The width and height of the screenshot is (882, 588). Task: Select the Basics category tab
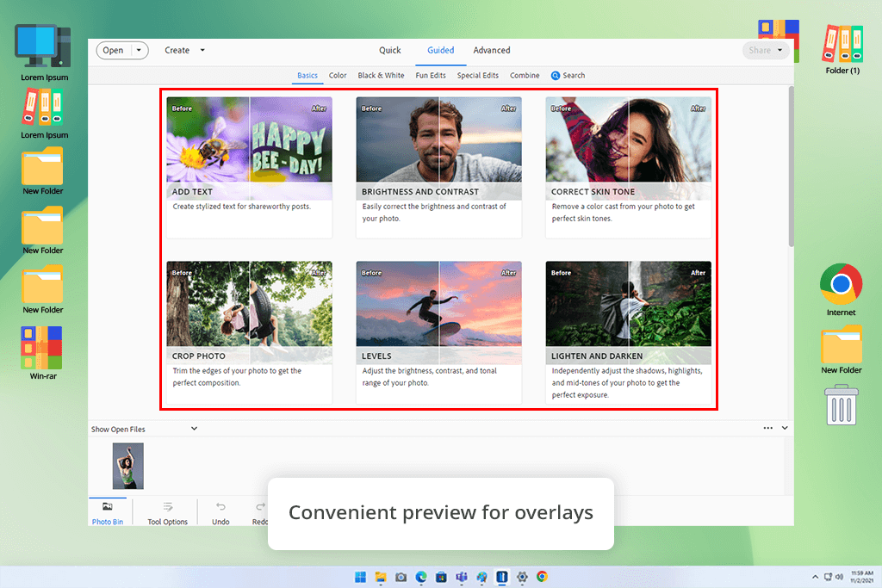click(x=307, y=75)
